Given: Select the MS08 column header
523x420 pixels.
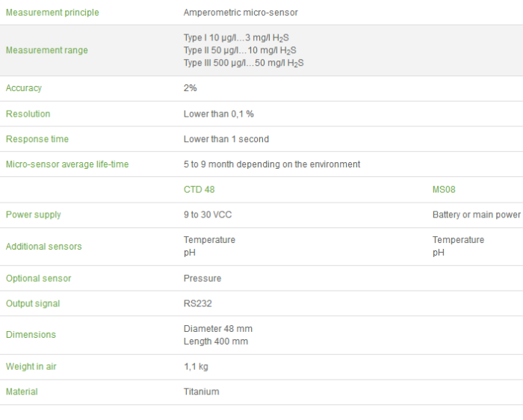Looking at the screenshot, I should click(444, 190).
